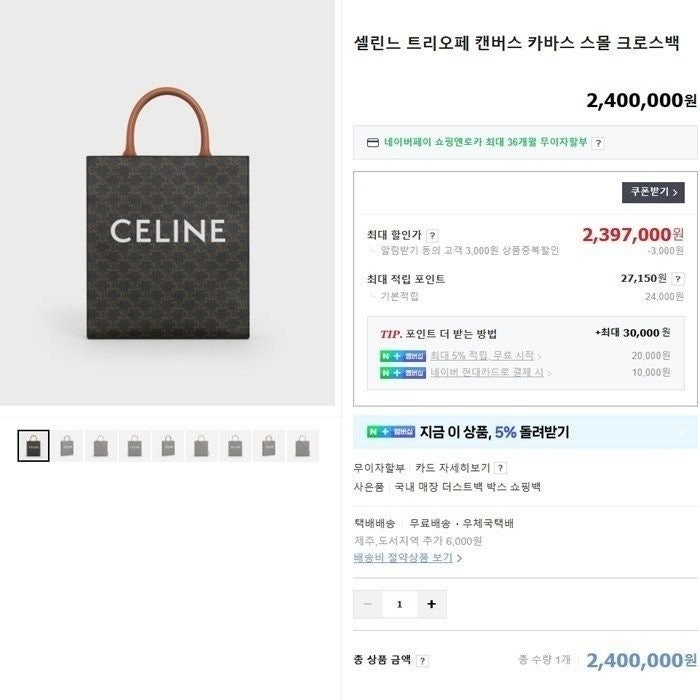Open the 네이버 현대카드로 결제 시 link
This screenshot has height=700, width=700.
(487, 372)
